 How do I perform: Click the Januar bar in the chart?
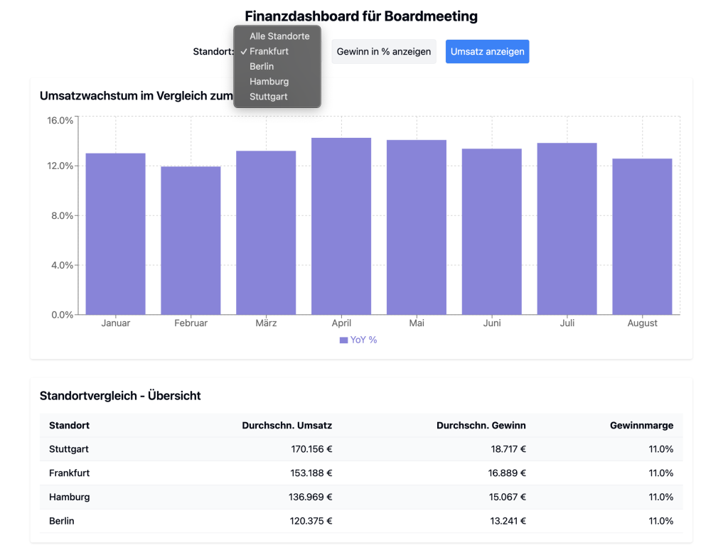point(116,234)
